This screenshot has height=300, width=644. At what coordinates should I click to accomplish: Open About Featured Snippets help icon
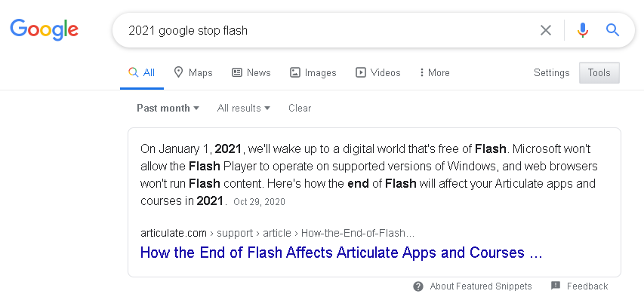[x=418, y=286]
